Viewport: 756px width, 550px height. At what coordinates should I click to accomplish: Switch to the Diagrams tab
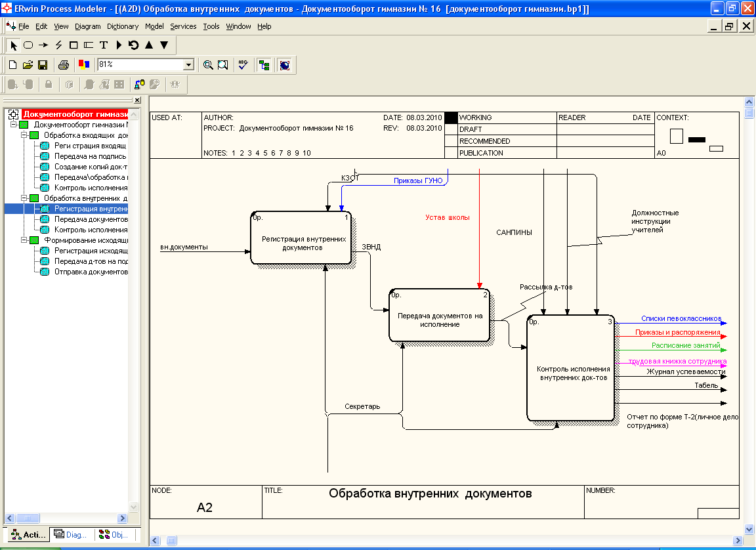coord(71,535)
